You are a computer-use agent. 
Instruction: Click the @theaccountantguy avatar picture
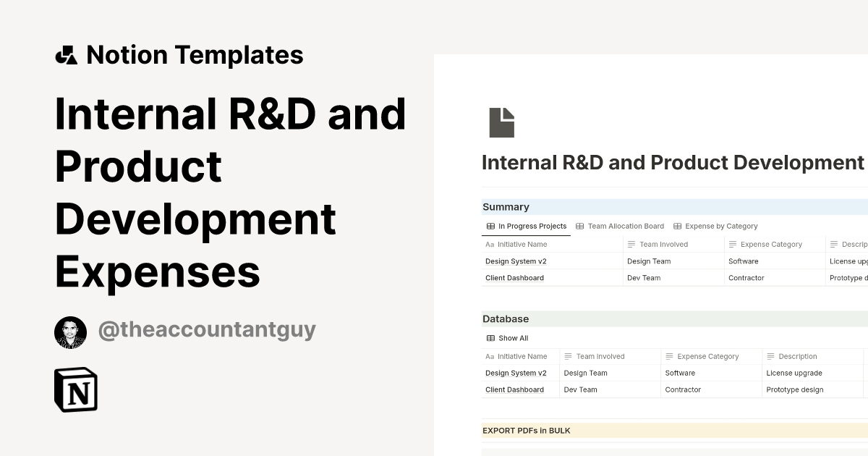70,332
